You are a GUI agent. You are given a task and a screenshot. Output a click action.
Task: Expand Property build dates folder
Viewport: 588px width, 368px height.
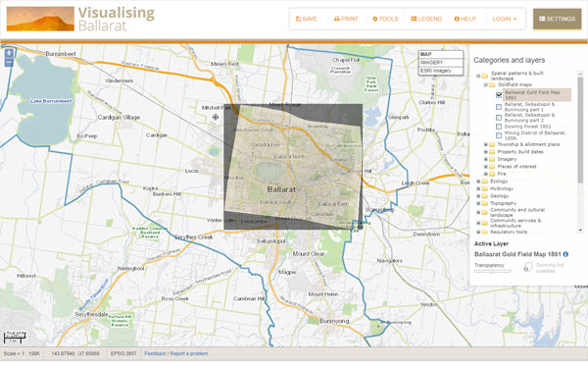pyautogui.click(x=486, y=152)
